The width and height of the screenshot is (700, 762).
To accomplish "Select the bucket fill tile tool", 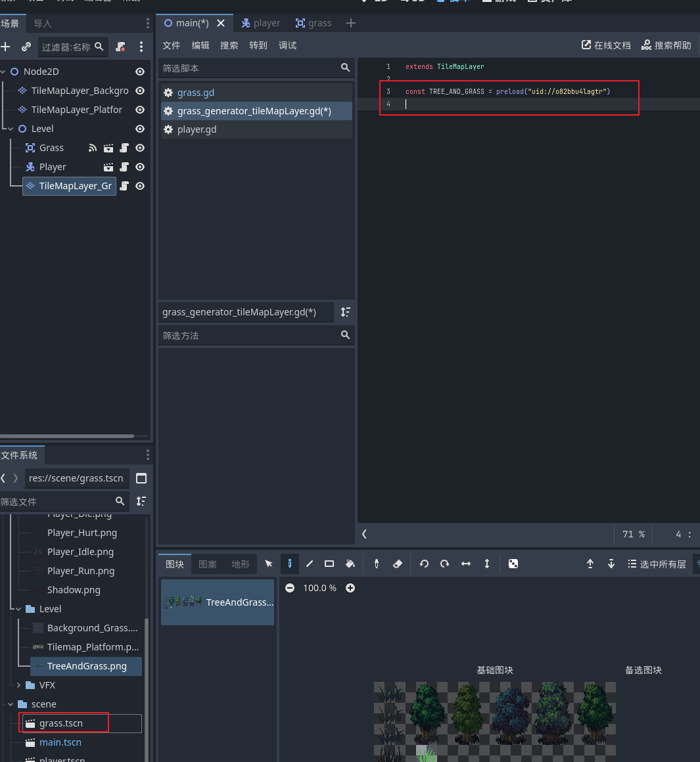I will coord(350,564).
